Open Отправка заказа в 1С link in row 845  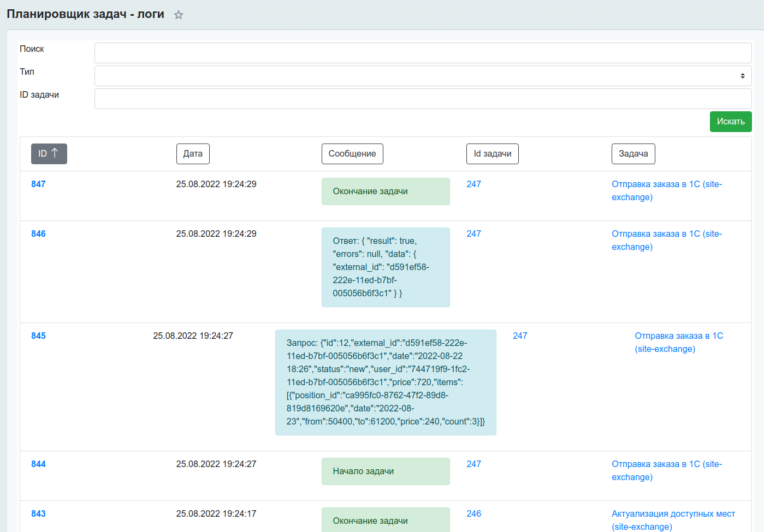click(x=678, y=343)
